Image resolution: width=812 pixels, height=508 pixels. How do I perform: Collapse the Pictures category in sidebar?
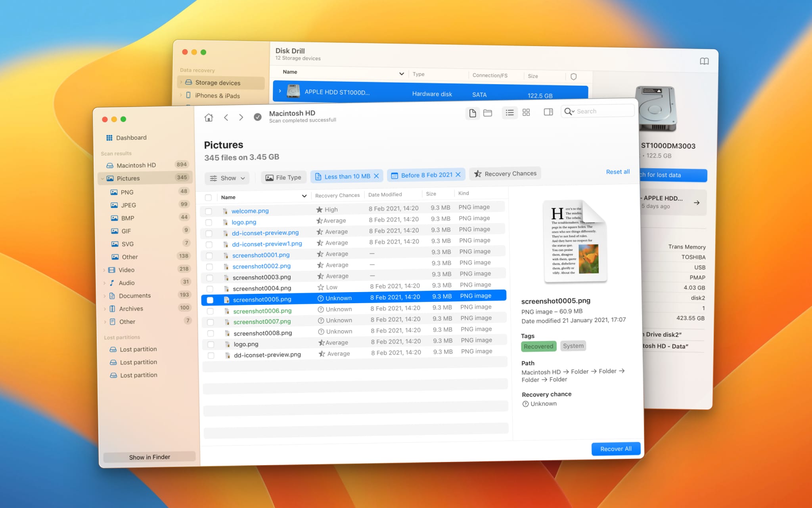pyautogui.click(x=103, y=179)
